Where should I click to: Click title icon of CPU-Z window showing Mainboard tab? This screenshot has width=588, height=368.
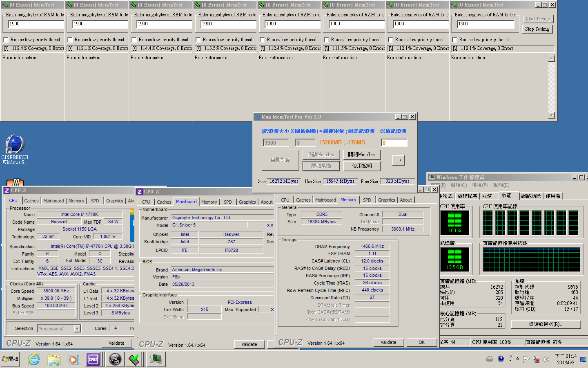[139, 192]
